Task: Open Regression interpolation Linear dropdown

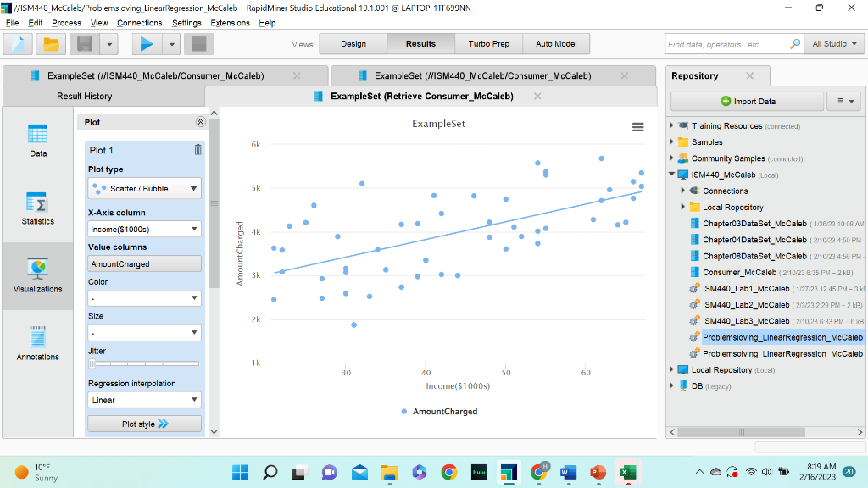Action: 144,400
